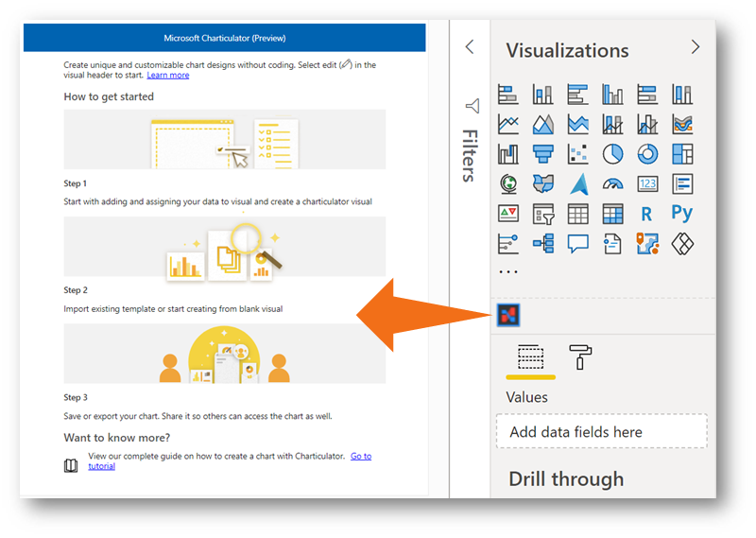This screenshot has width=756, height=538.
Task: Select the Charticulator custom visual icon
Action: 508,316
